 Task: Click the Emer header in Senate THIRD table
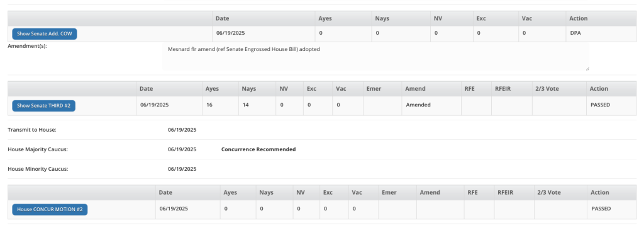(374, 88)
